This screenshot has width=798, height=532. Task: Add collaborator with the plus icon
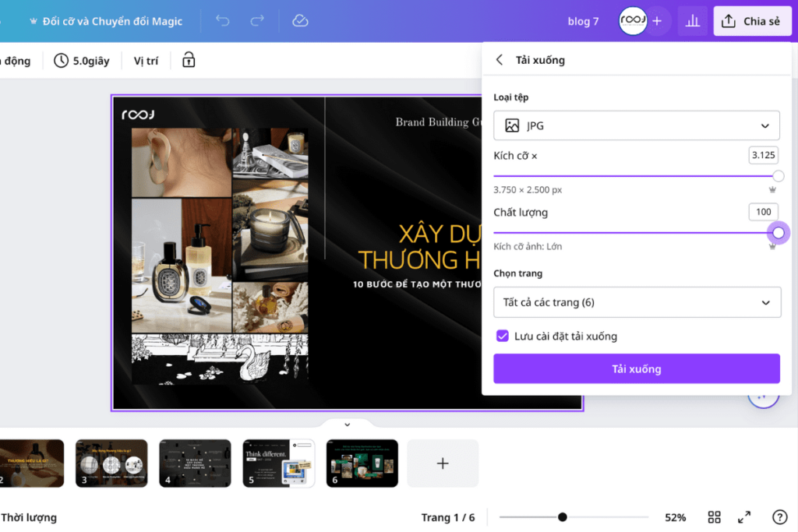pos(657,21)
